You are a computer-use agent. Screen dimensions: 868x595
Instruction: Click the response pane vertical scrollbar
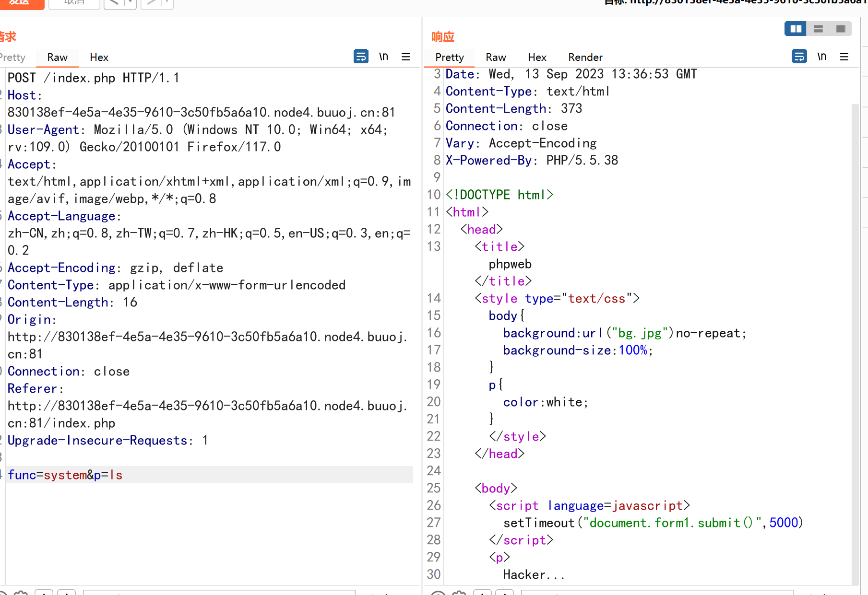click(x=855, y=343)
